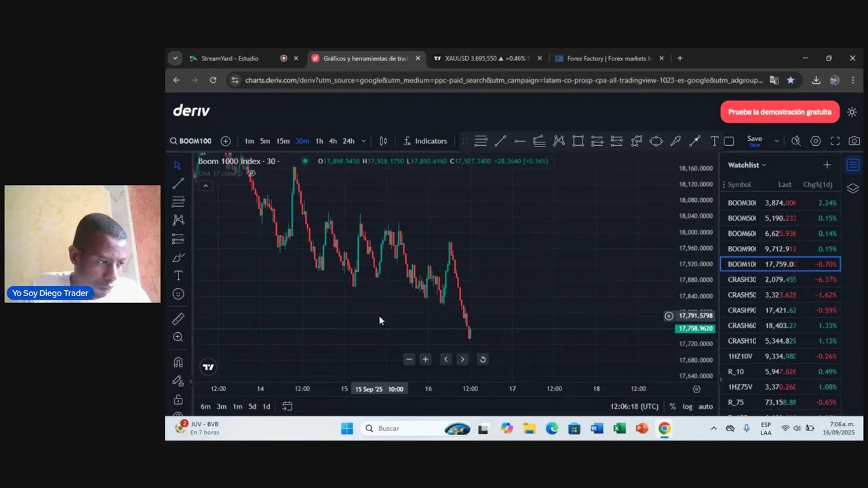Image resolution: width=868 pixels, height=488 pixels.
Task: Reset the chart view button
Action: pos(483,359)
